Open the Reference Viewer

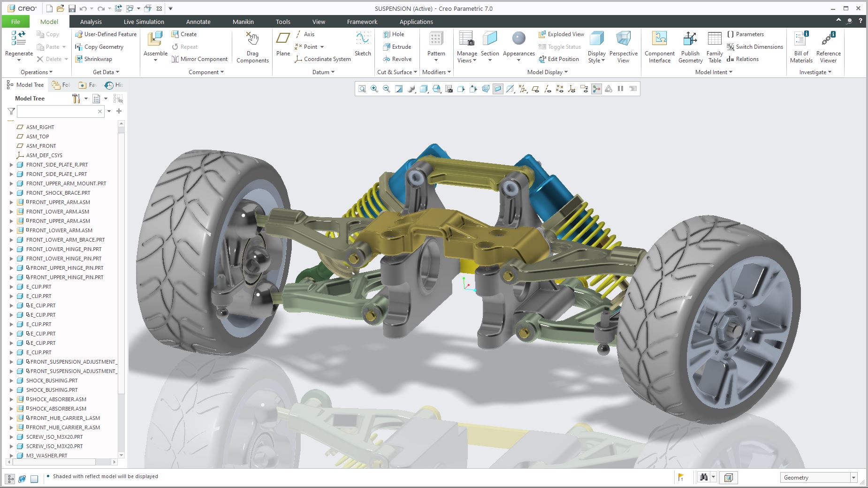point(828,47)
